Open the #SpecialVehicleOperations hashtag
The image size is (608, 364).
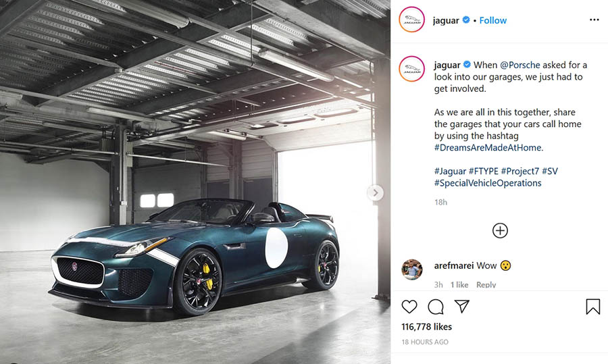click(x=488, y=183)
